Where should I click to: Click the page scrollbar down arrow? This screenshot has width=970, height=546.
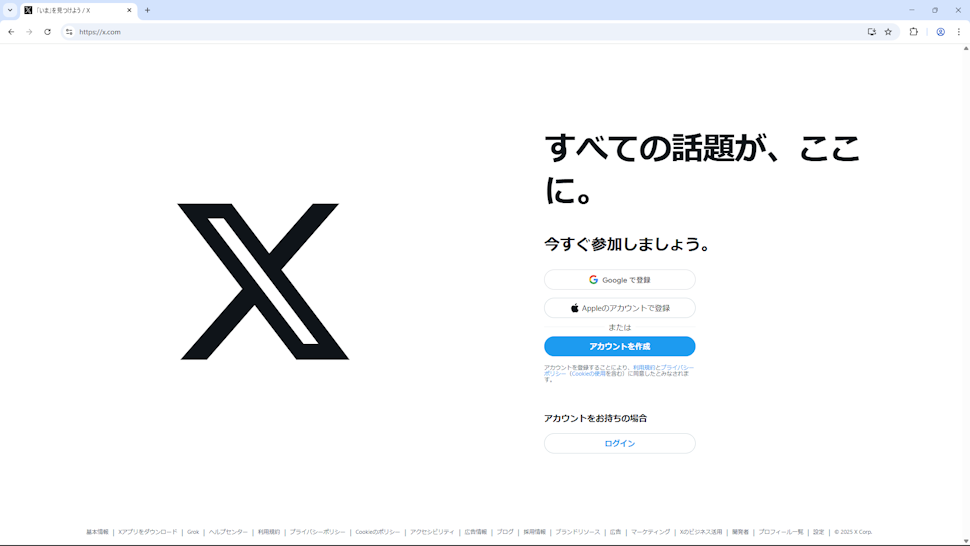coord(966,541)
